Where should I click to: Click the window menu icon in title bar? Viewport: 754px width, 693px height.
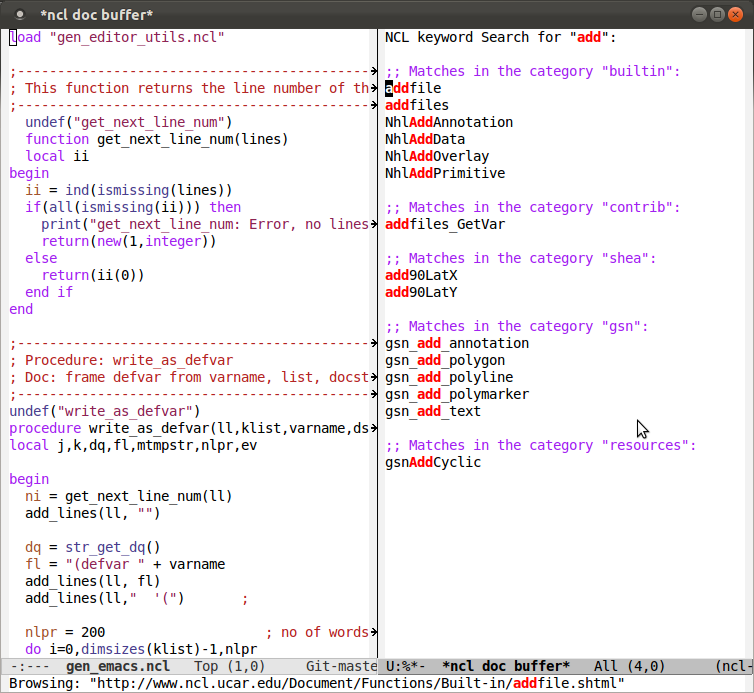tap(19, 14)
